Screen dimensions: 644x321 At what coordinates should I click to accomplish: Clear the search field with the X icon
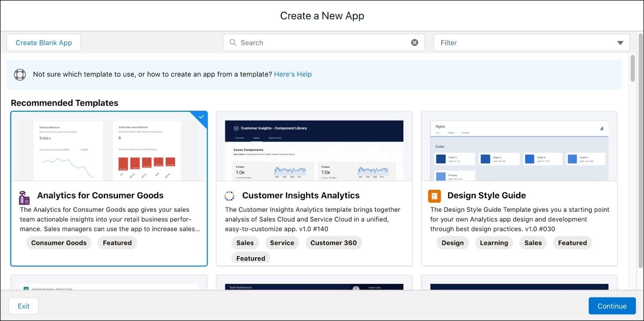pos(415,42)
